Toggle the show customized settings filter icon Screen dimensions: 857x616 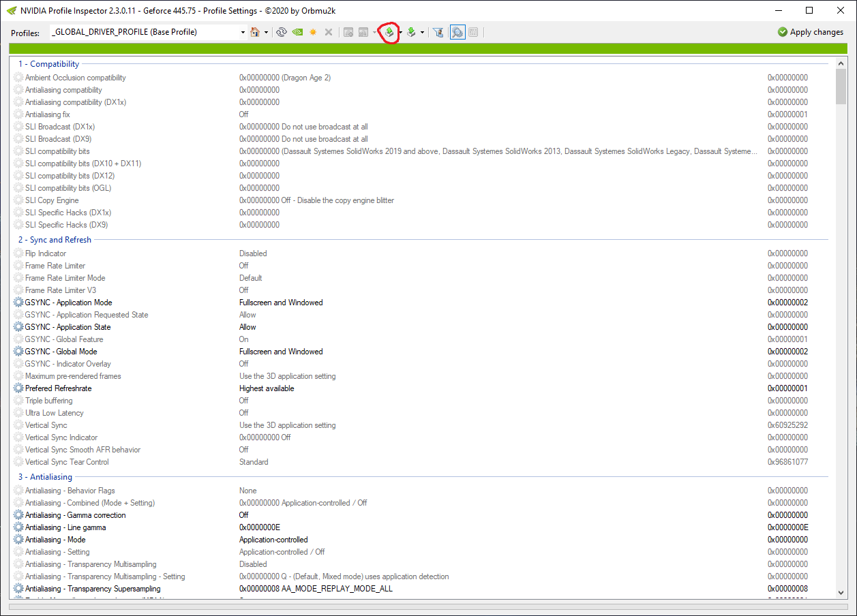[438, 32]
